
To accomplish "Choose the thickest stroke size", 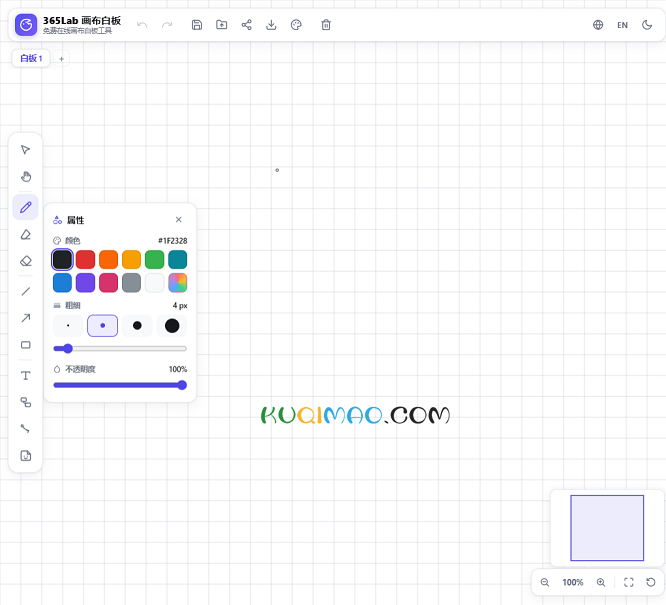I will coord(172,326).
